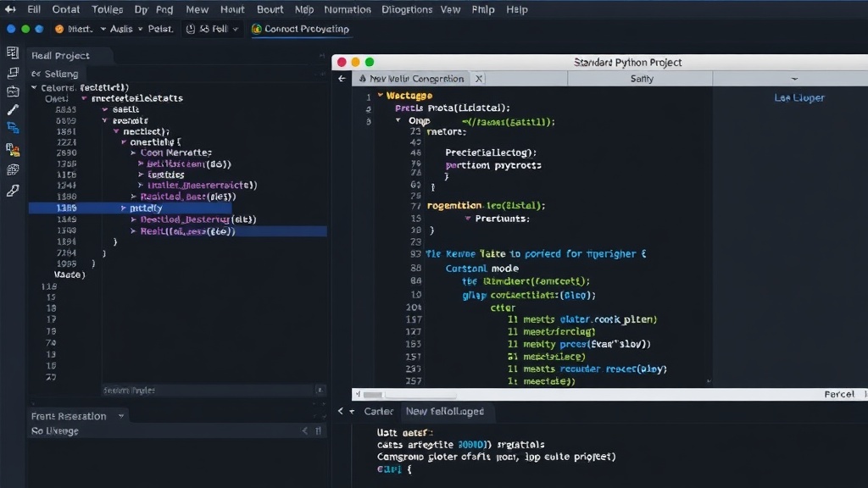
Task: Click the first sidebar icon with grid layout
Action: (12, 53)
